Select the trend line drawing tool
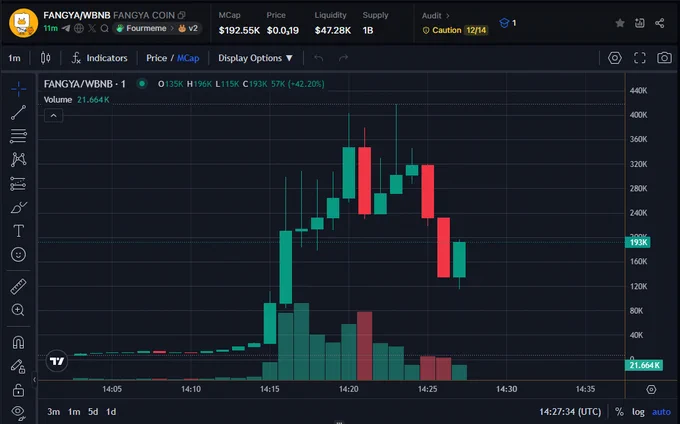The width and height of the screenshot is (680, 424). point(18,112)
